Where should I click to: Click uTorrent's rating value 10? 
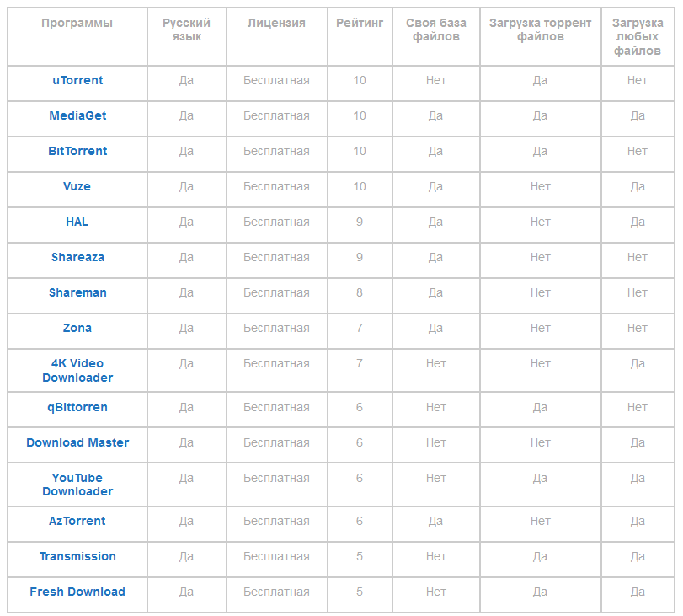(x=360, y=80)
